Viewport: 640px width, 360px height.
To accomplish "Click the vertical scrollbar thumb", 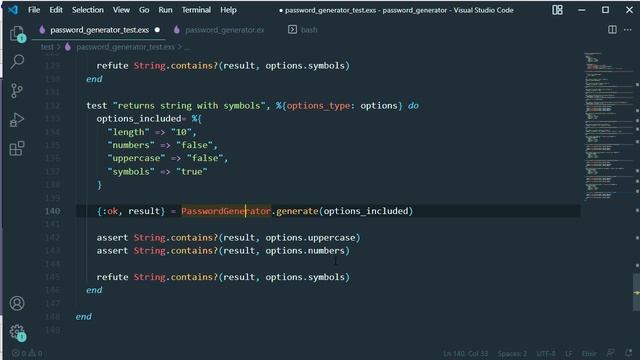I will click(636, 292).
